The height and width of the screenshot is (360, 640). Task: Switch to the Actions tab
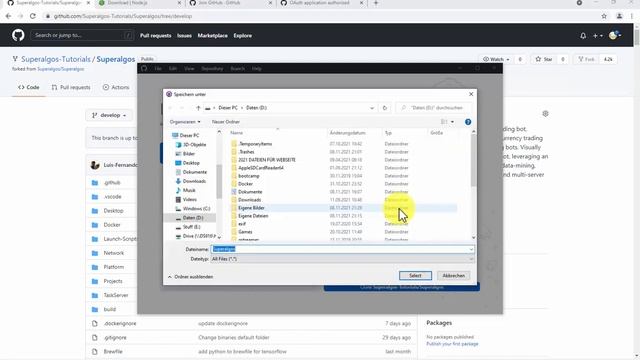(x=116, y=87)
